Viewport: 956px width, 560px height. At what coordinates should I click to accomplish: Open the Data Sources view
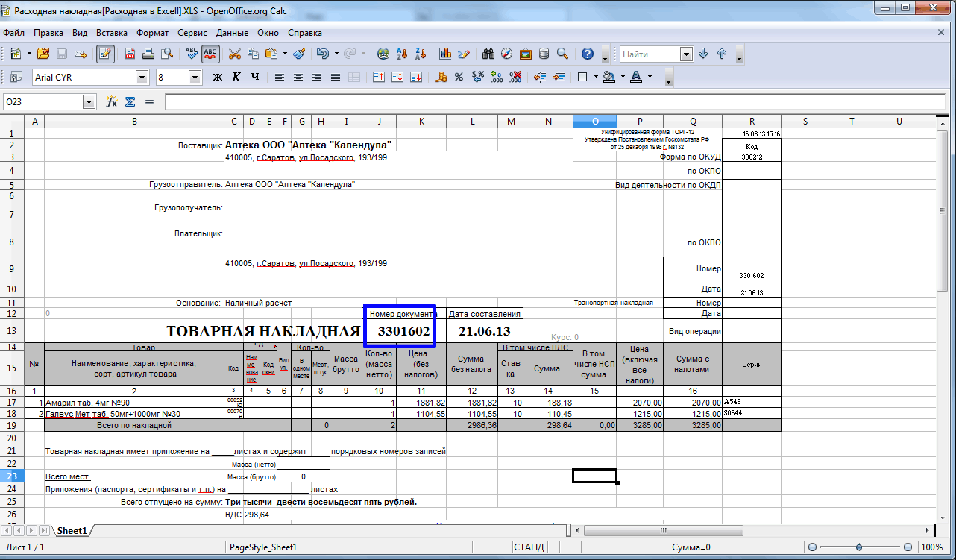(x=544, y=54)
